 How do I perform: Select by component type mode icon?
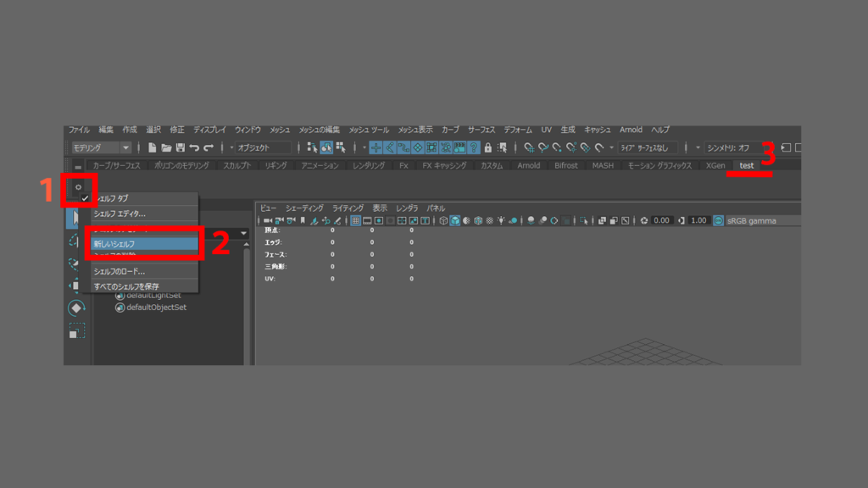tap(341, 147)
